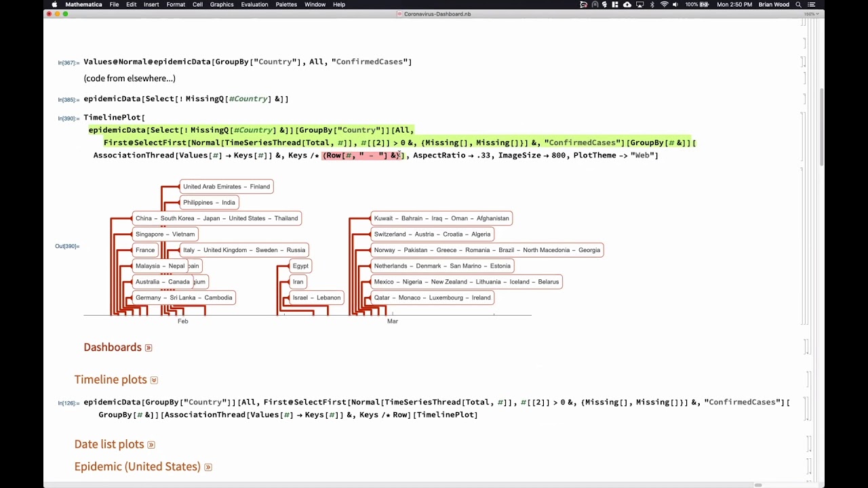Click the 'Iran' plot label
Image resolution: width=868 pixels, height=488 pixels.
click(298, 281)
